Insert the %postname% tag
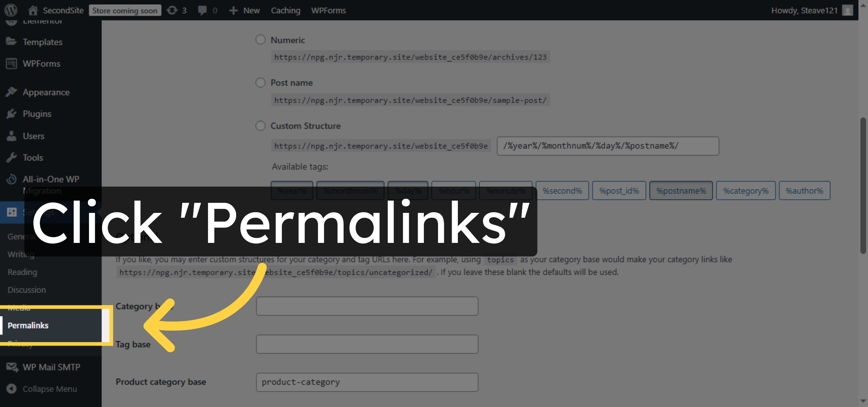 tap(681, 190)
